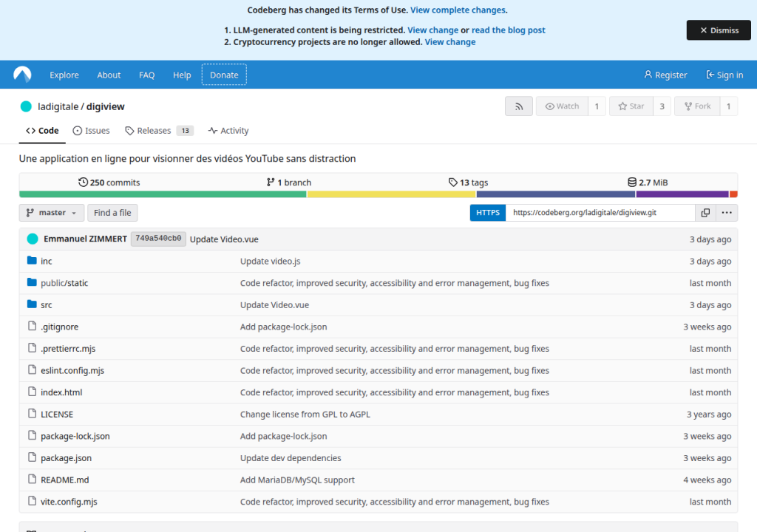Dismiss the Terms of Use banner
This screenshot has height=532, width=757.
click(719, 30)
